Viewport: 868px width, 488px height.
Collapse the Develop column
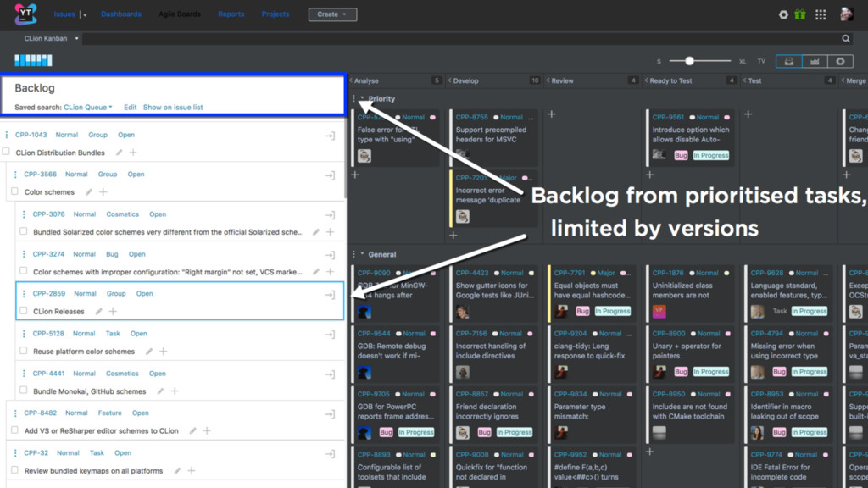(x=449, y=80)
